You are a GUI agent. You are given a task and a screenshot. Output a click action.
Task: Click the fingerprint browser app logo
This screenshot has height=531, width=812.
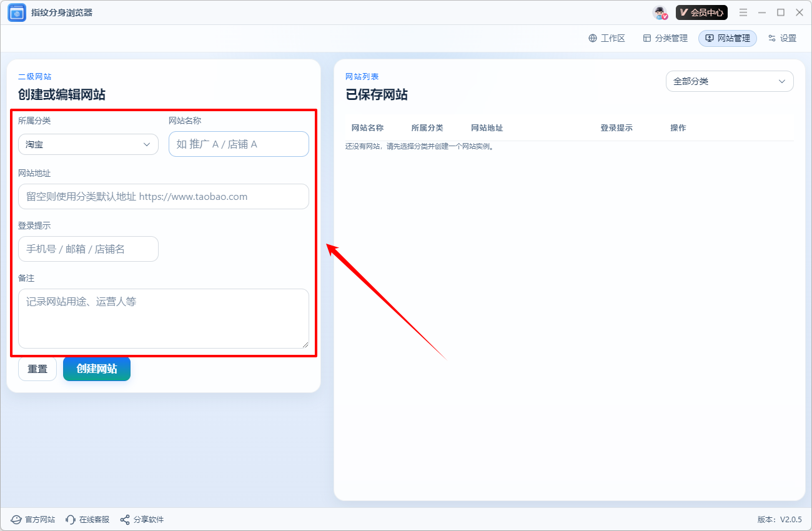coord(17,12)
